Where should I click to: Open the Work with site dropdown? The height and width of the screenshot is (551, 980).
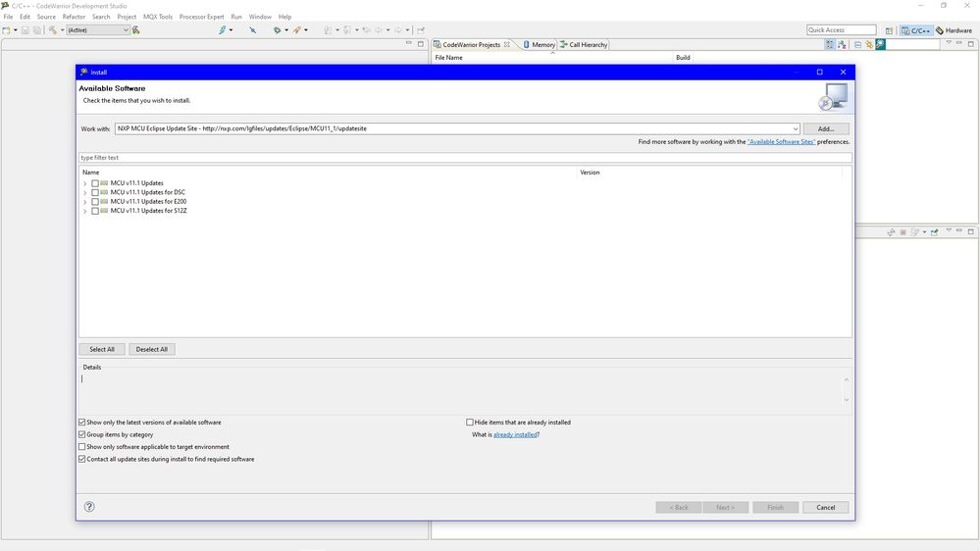pyautogui.click(x=795, y=128)
